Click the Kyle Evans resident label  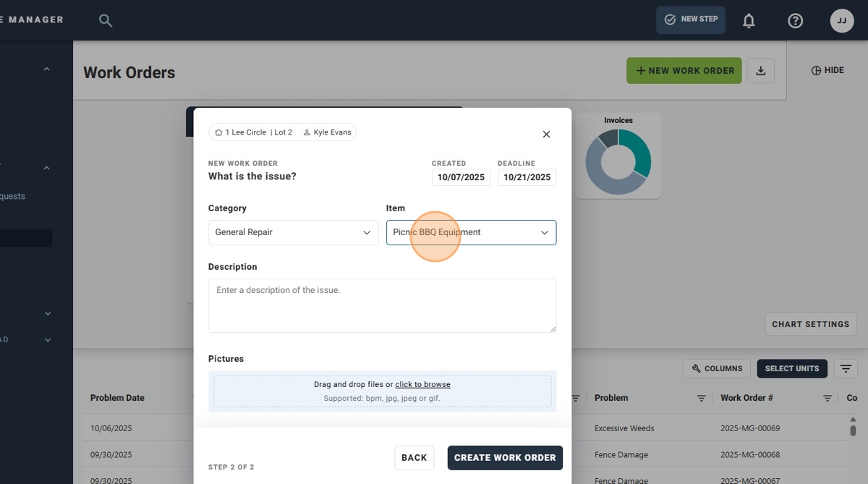click(327, 132)
